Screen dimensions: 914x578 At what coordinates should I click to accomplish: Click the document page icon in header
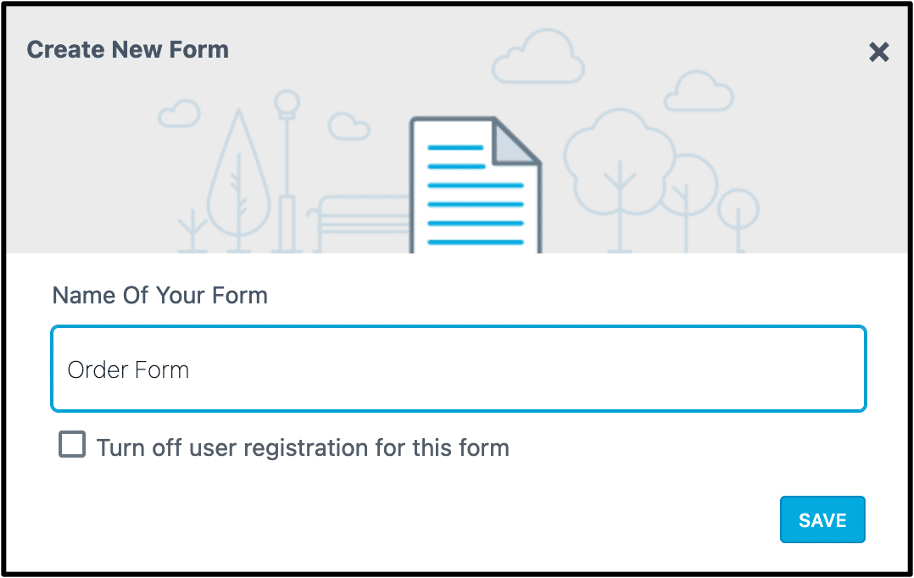(x=468, y=190)
